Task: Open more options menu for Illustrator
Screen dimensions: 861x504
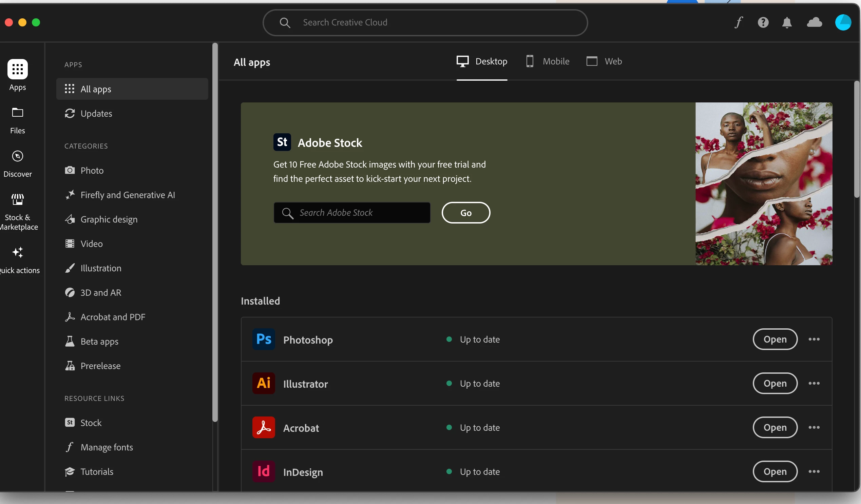Action: click(814, 383)
